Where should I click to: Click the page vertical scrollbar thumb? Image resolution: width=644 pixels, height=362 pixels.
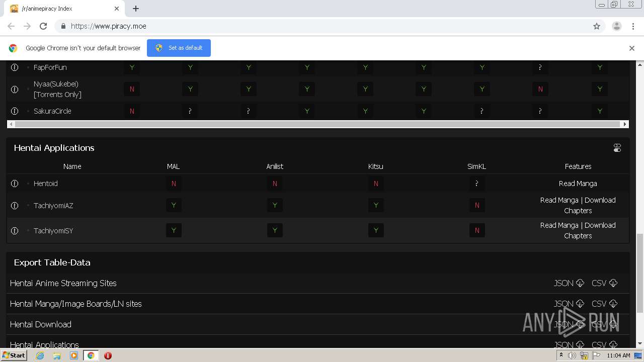click(x=640, y=273)
